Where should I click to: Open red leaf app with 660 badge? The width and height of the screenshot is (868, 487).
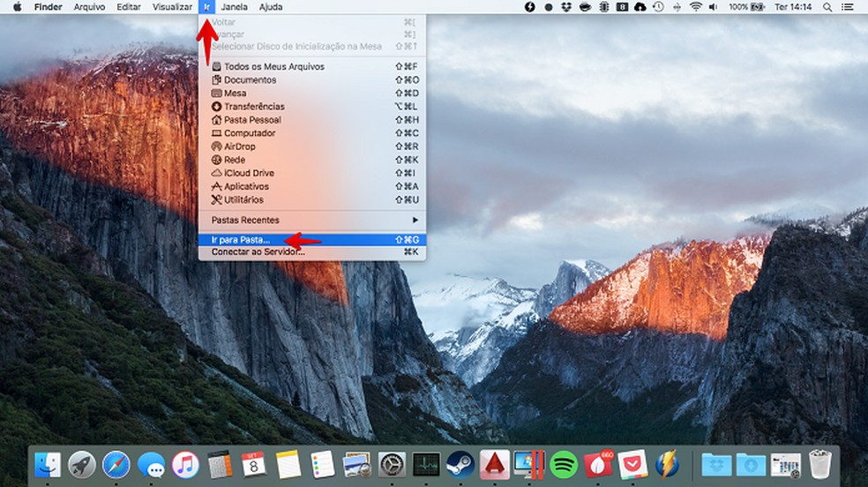[x=598, y=464]
